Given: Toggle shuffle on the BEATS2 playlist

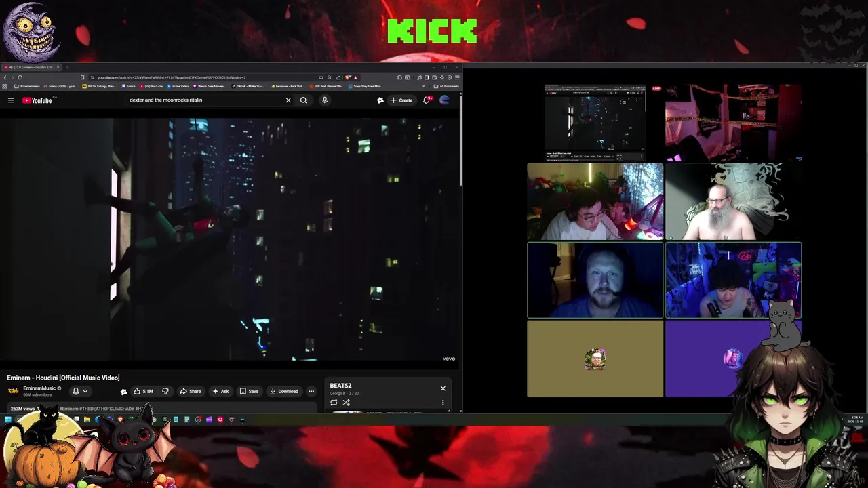Looking at the screenshot, I should point(346,403).
